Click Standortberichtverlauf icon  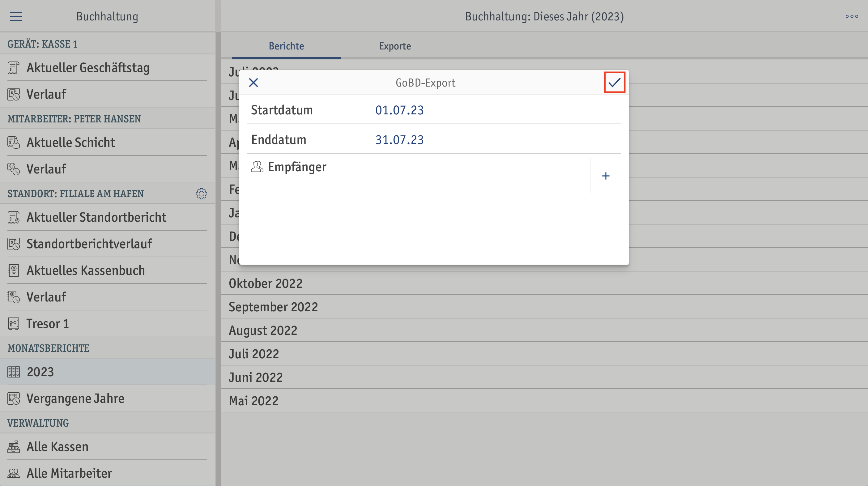click(14, 244)
